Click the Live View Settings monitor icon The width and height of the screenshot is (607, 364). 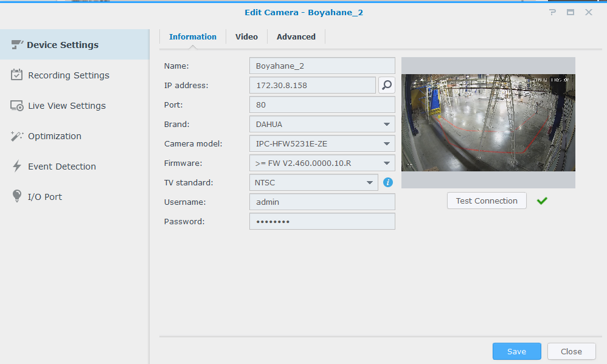17,106
